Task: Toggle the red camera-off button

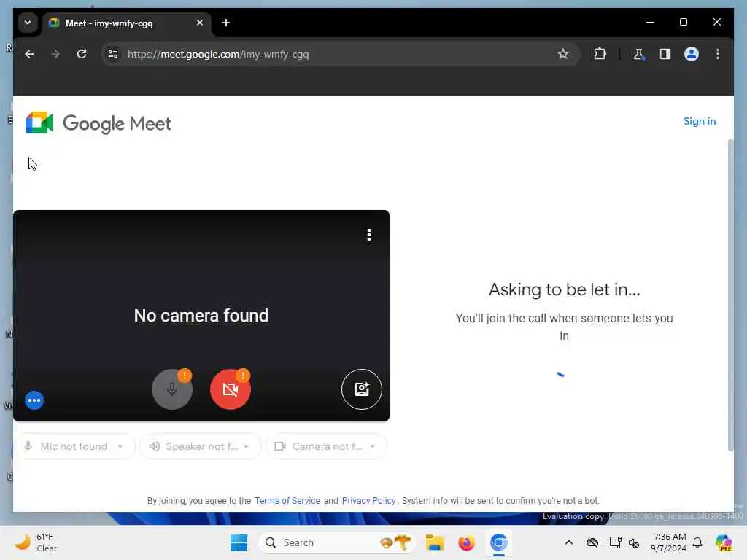Action: point(231,389)
